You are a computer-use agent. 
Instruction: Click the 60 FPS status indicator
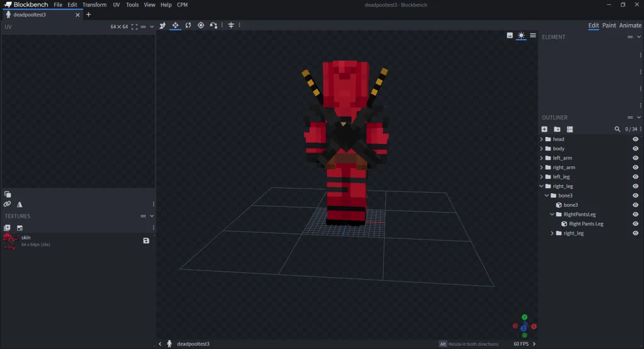point(521,344)
